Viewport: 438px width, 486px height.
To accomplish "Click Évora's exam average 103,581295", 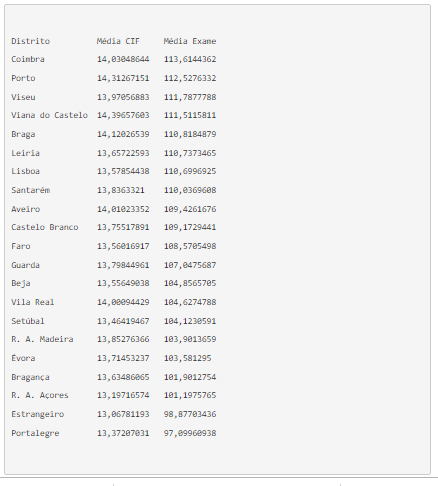I will click(187, 358).
